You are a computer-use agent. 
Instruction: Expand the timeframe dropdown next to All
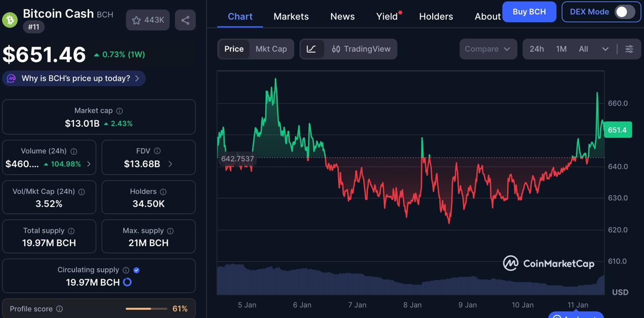(606, 49)
